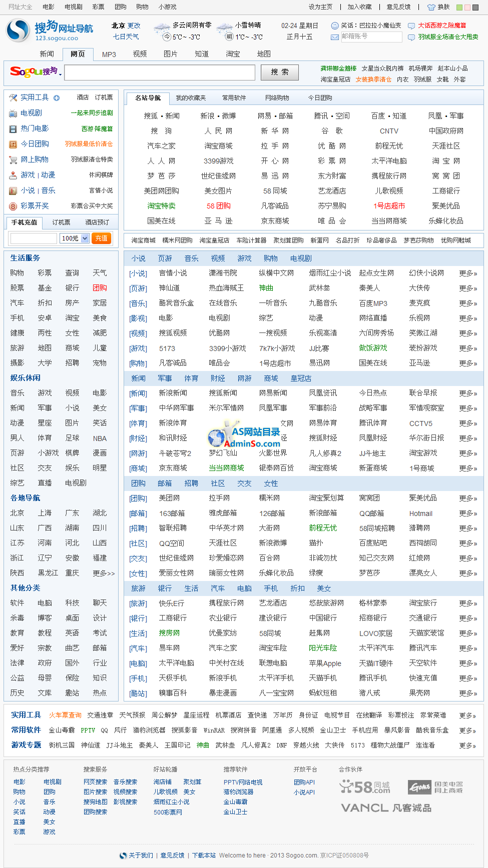This screenshot has height=868, width=488.
Task: Select the green skin color swatch
Action: (x=460, y=7)
